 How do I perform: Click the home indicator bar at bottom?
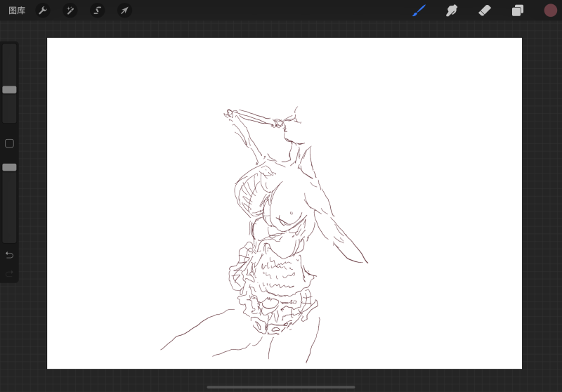[281, 387]
